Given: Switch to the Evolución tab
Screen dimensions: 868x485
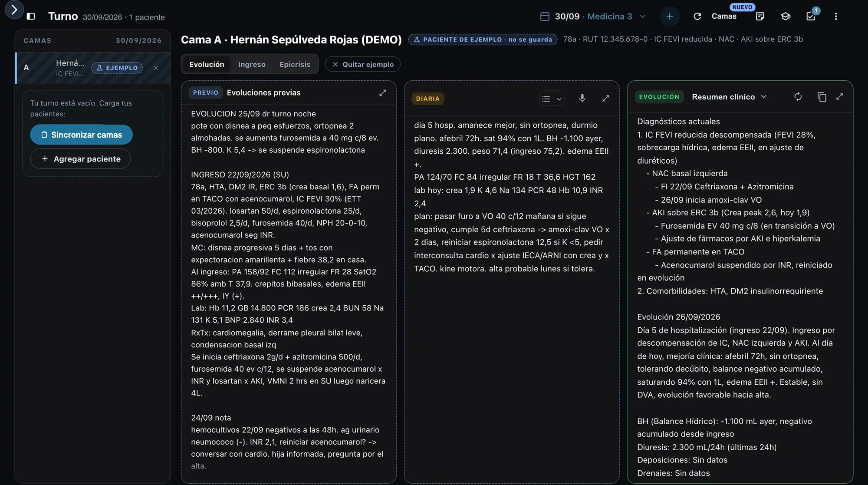Looking at the screenshot, I should coord(207,64).
